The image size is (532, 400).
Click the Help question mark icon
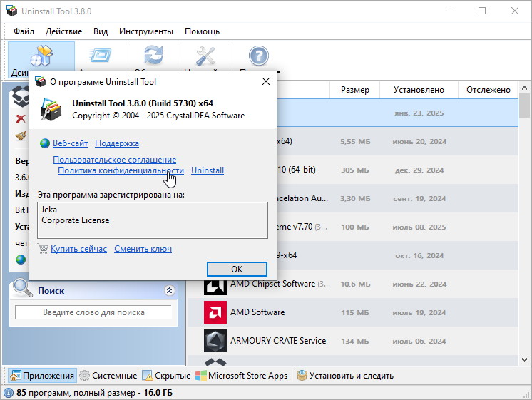[x=259, y=56]
